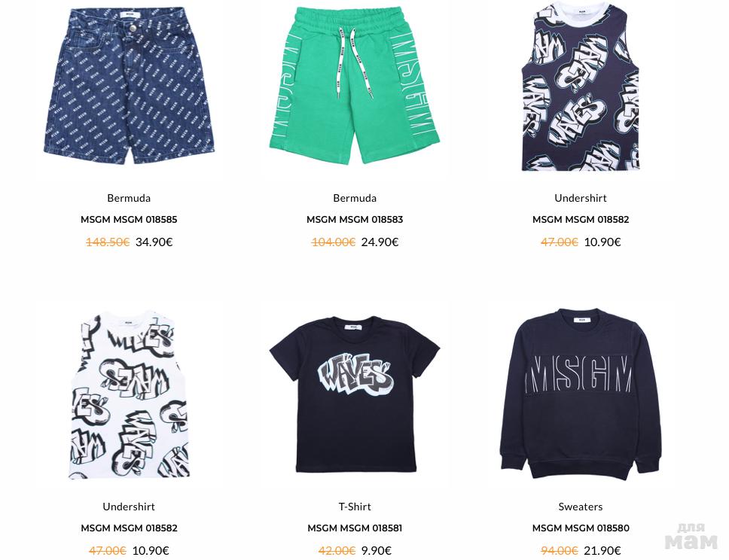Click the MSGM MSGM 018585 product title
This screenshot has height=560, width=729.
point(129,219)
